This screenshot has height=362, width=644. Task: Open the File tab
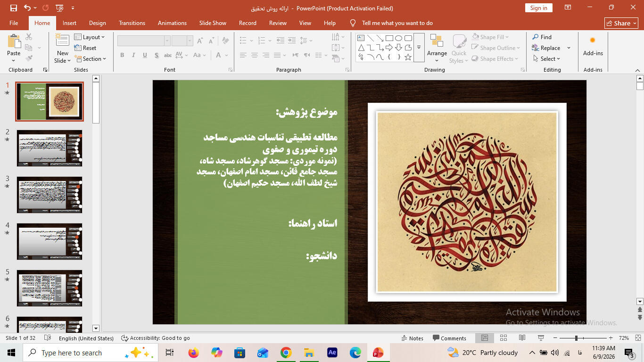pos(14,23)
